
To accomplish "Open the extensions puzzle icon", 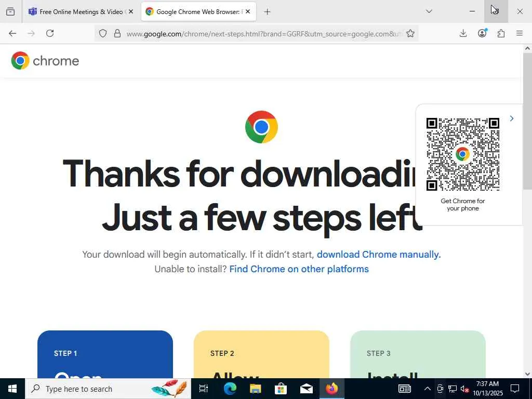I will [x=501, y=33].
